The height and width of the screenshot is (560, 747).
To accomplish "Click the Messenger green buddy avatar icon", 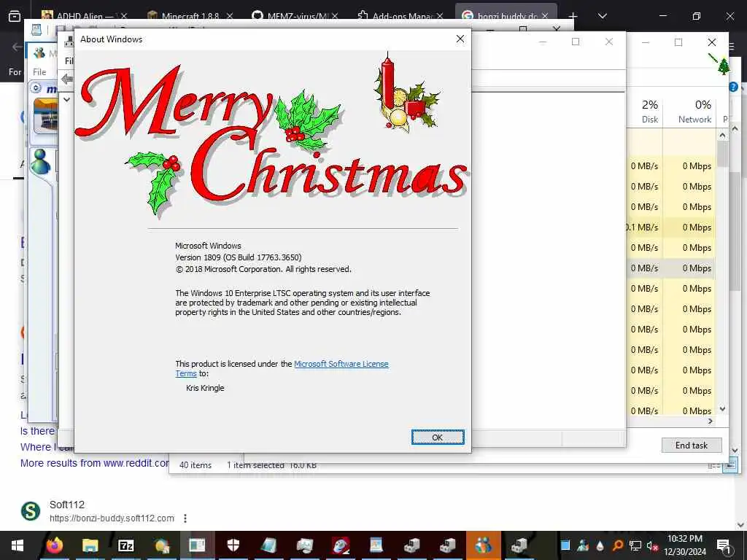I will click(x=41, y=161).
